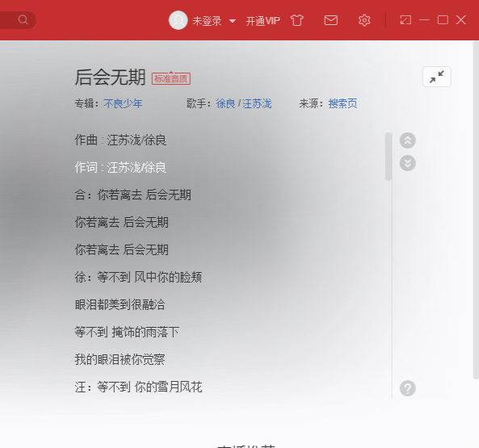Click lyric line 合：你若离去 后会无期
Viewport: 479px width, 448px height.
point(133,195)
